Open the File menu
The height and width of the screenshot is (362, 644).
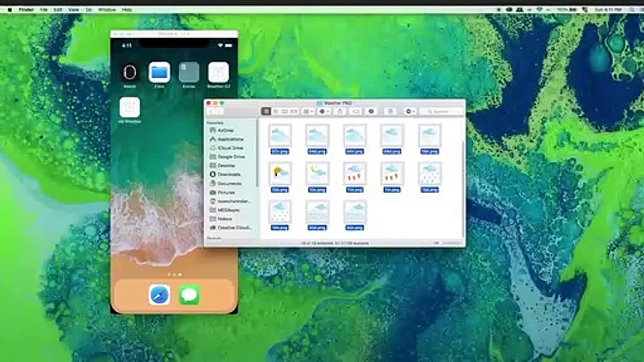[44, 9]
